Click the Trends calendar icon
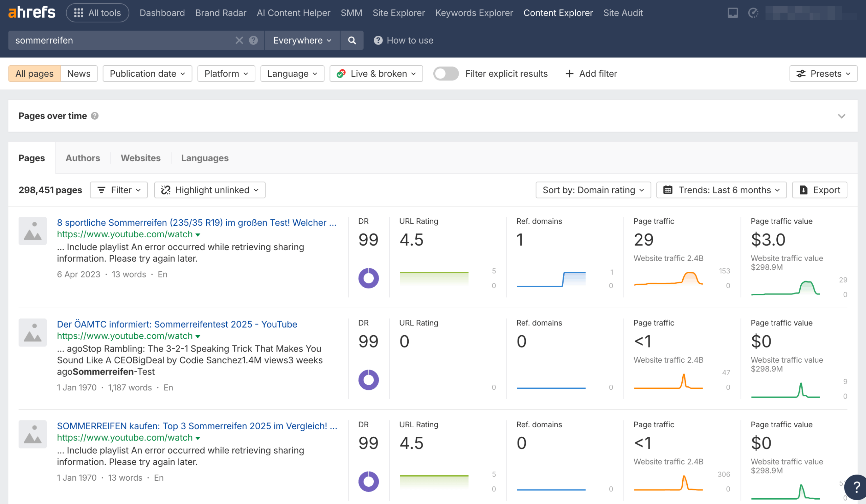This screenshot has width=866, height=504. pos(668,190)
